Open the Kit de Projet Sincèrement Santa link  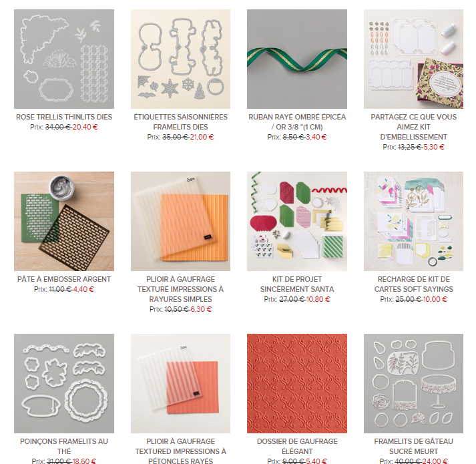click(297, 284)
